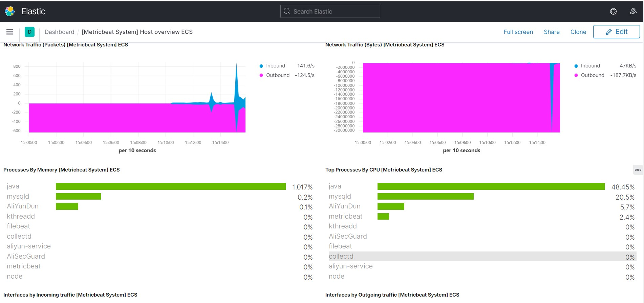Click the Edit dashboard button

point(616,32)
